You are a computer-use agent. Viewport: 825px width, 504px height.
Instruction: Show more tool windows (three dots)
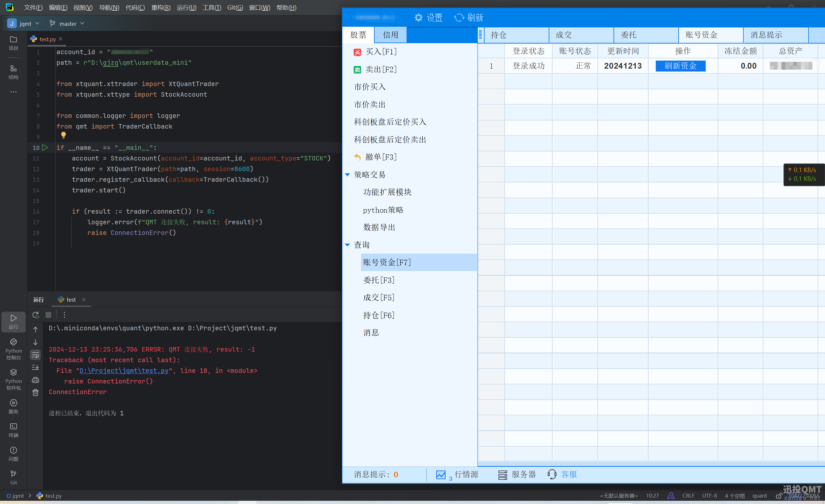tap(14, 92)
